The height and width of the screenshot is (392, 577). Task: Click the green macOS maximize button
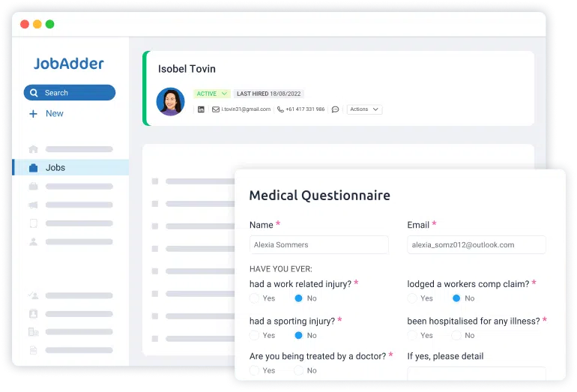(49, 24)
